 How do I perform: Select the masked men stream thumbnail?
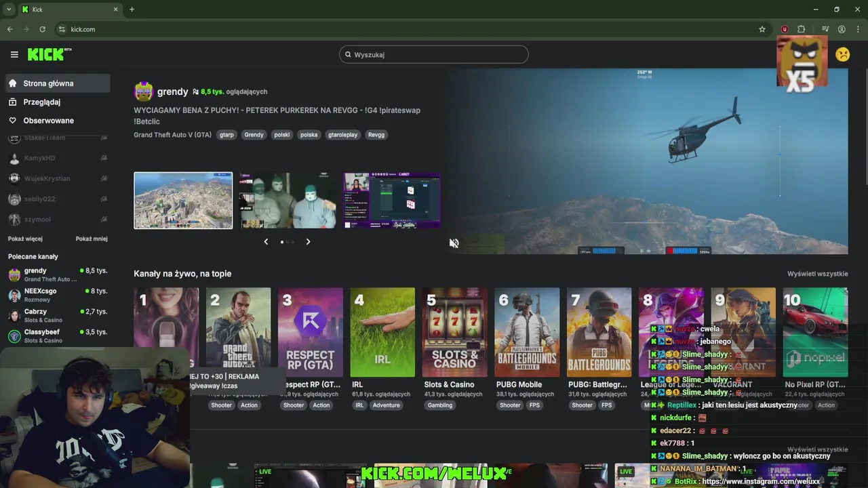click(x=288, y=201)
